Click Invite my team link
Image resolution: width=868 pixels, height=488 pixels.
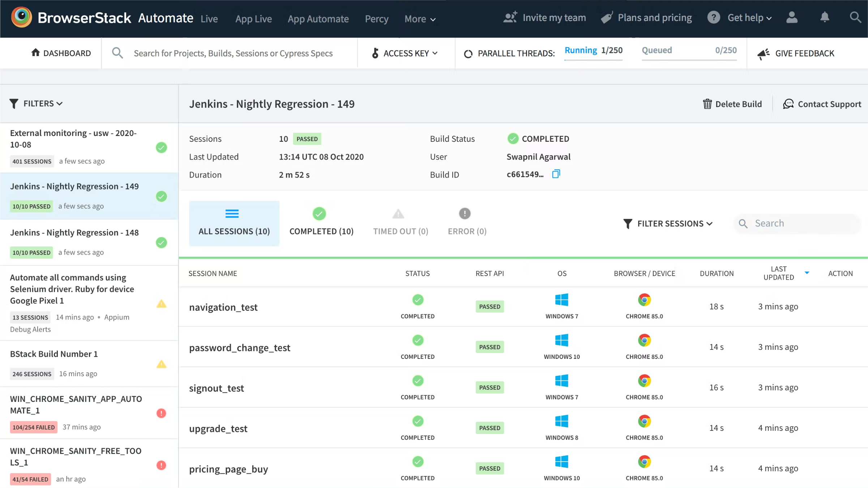click(544, 18)
